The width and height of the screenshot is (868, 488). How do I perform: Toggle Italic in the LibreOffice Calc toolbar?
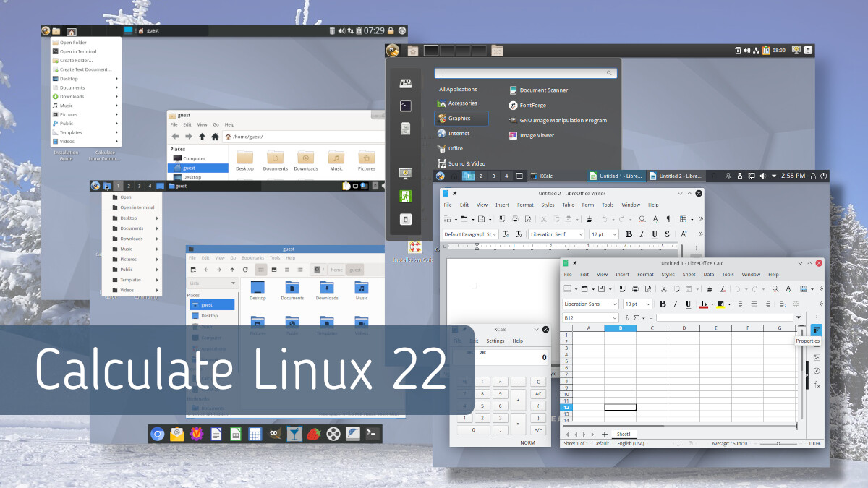(675, 304)
